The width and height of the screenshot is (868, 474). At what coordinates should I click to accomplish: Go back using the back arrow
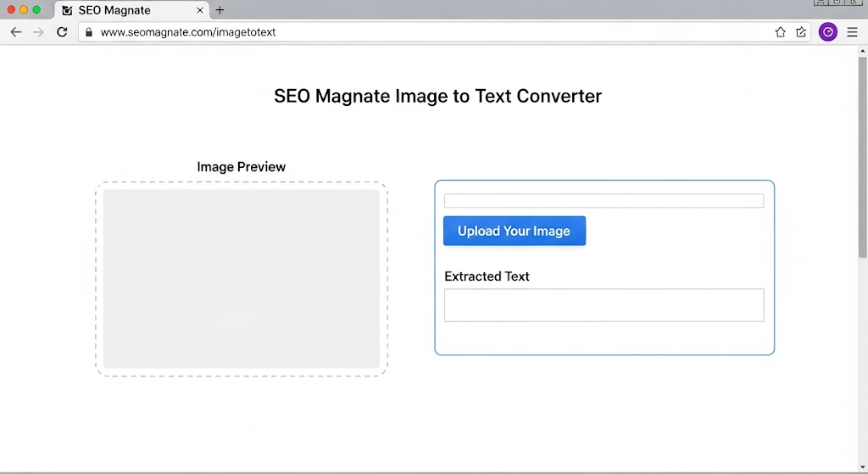point(16,32)
